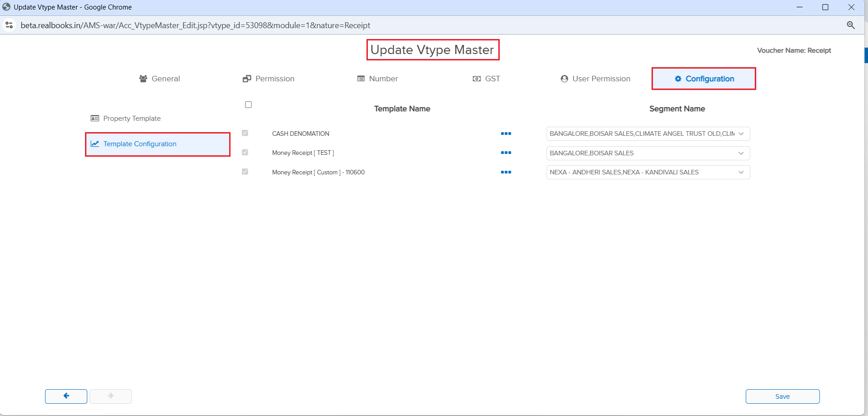Switch to the GST tab
Viewport: 868px width, 416px height.
pos(487,79)
